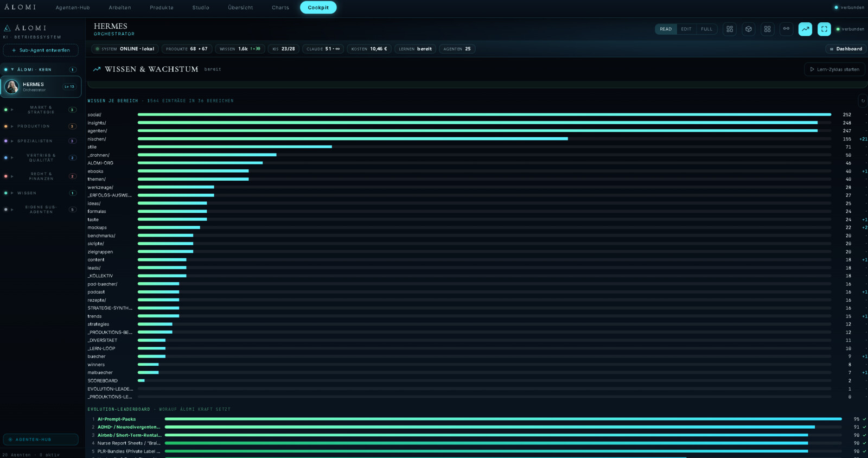This screenshot has height=458, width=868.
Task: Click the ALOMI logo in top bar
Action: pos(20,7)
